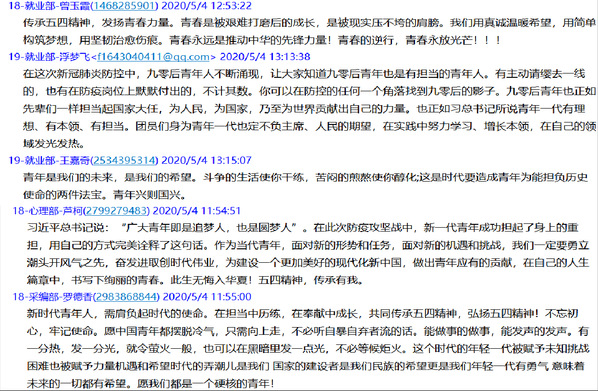The width and height of the screenshot is (598, 391).
Task: Click the message starting 在这次新冠肺炎防控中
Action: pos(309,108)
